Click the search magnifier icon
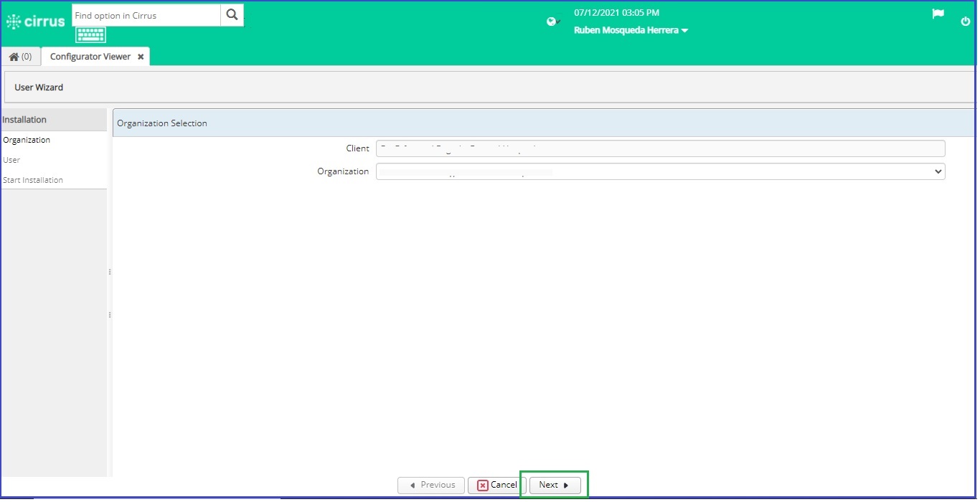Image resolution: width=980 pixels, height=502 pixels. click(x=232, y=15)
